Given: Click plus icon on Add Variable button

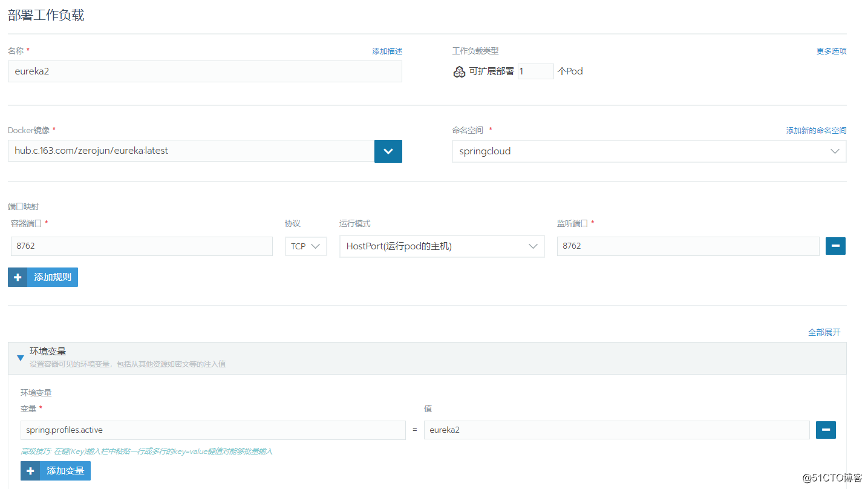Looking at the screenshot, I should pos(30,471).
